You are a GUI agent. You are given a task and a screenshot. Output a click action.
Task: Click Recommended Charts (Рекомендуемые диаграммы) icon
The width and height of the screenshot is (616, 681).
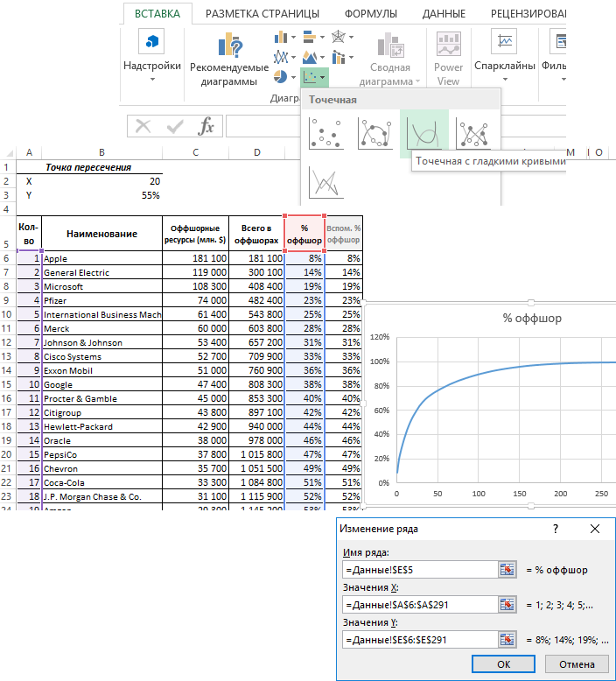pyautogui.click(x=230, y=45)
